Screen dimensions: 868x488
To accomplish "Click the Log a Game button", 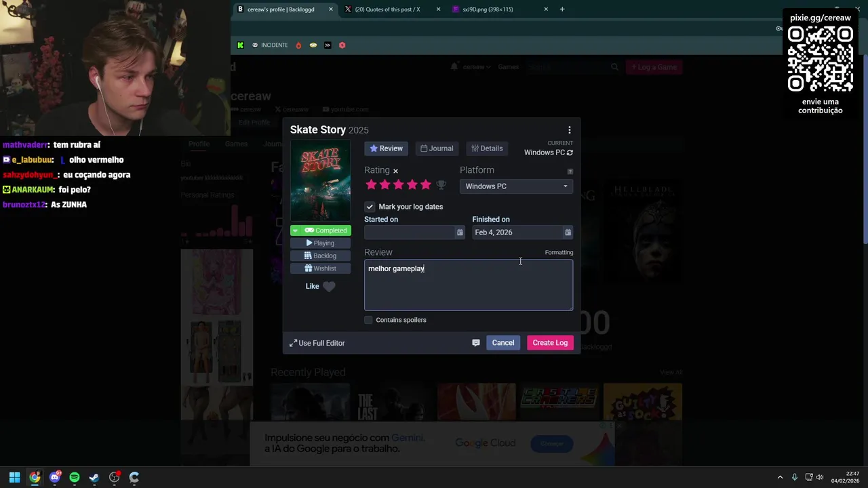I will click(654, 67).
